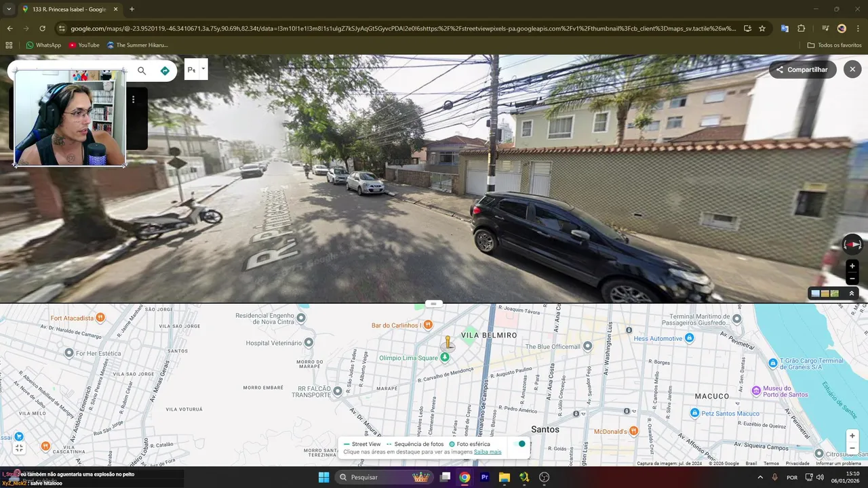
Task: Open the Pt language dropdown arrow
Action: pyautogui.click(x=203, y=68)
